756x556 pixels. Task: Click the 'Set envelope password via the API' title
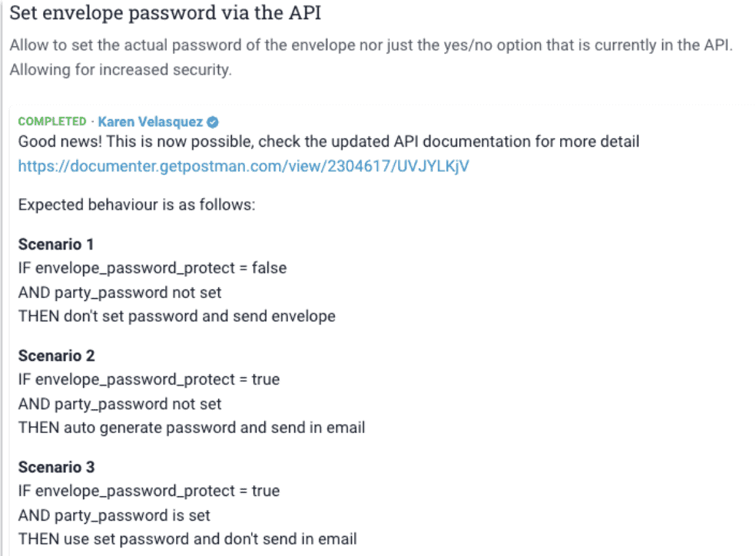(165, 13)
